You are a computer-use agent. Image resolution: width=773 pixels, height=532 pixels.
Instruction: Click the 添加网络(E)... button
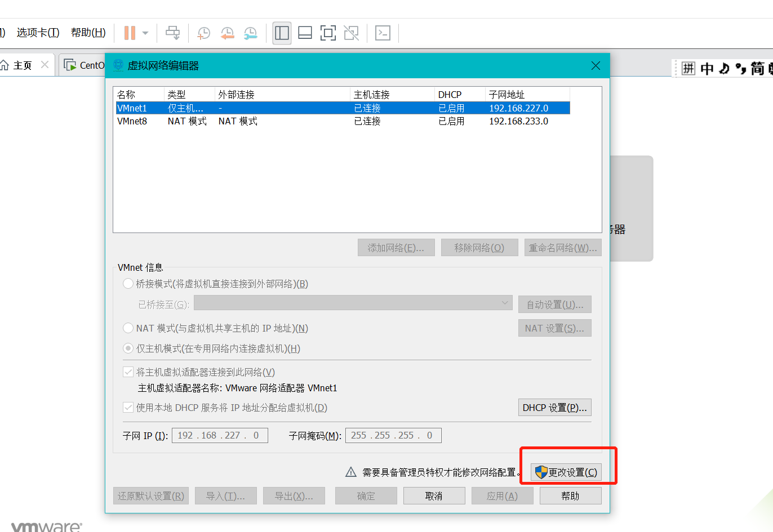pos(396,248)
